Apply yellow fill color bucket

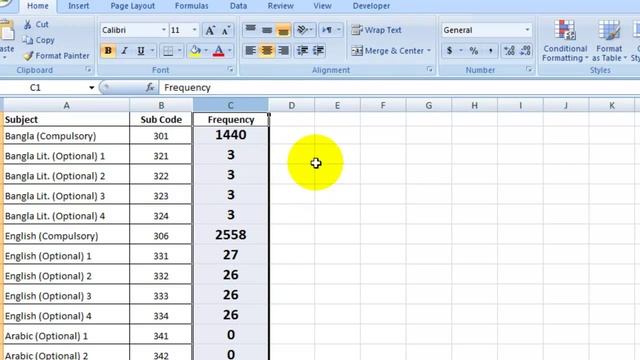pos(195,51)
